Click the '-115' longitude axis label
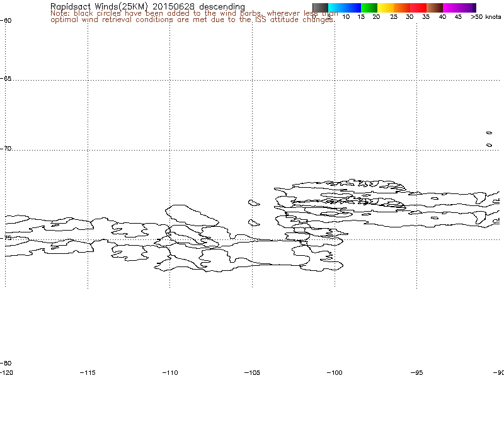Viewport: 504px width, 441px height. (88, 373)
